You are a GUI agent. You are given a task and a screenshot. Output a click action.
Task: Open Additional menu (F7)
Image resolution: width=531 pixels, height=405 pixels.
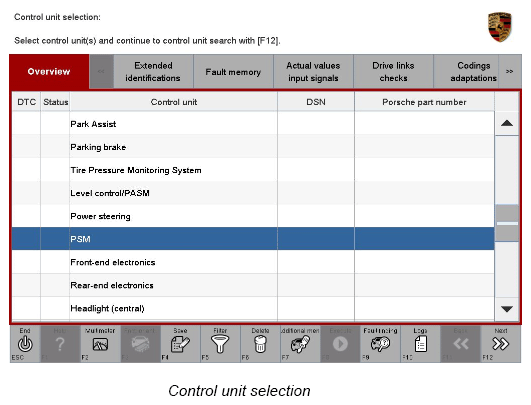click(x=300, y=344)
